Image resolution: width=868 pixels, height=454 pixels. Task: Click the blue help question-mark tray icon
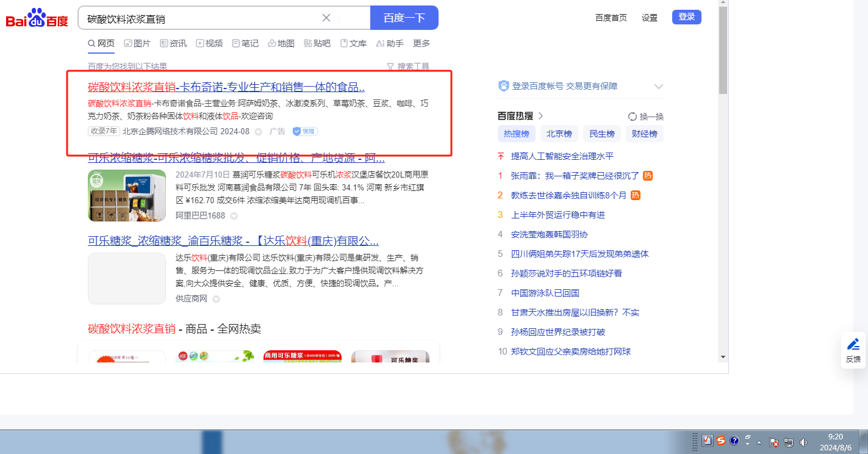tap(734, 441)
